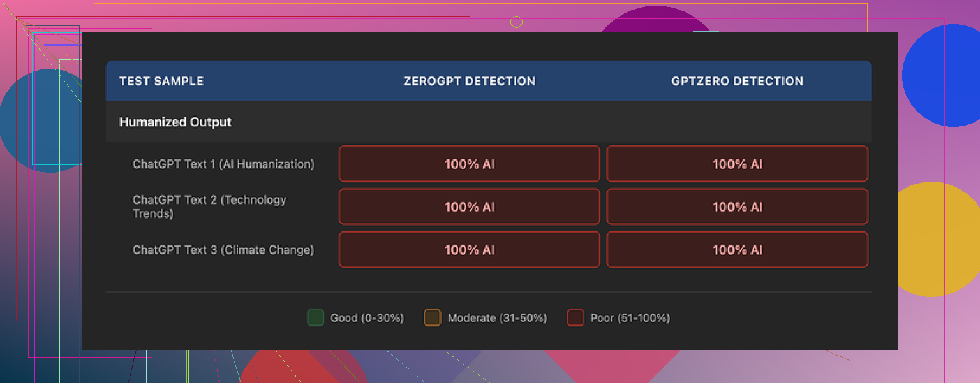Image resolution: width=980 pixels, height=383 pixels.
Task: Click the red Poor legend swatch
Action: tap(575, 318)
